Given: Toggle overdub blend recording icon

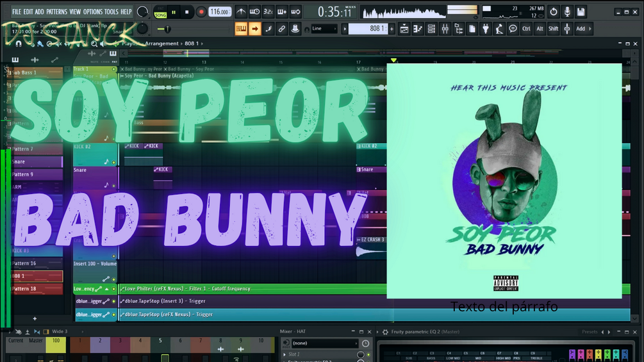Looking at the screenshot, I should (x=282, y=12).
